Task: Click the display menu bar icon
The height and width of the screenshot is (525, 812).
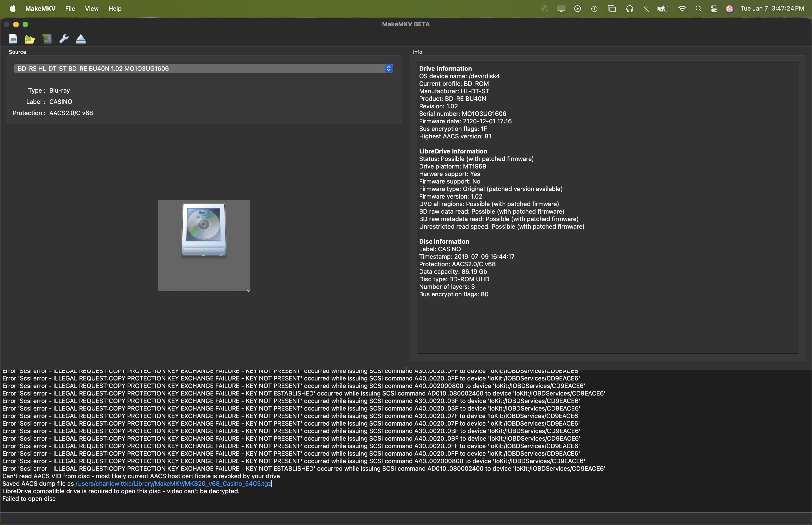Action: coord(561,9)
